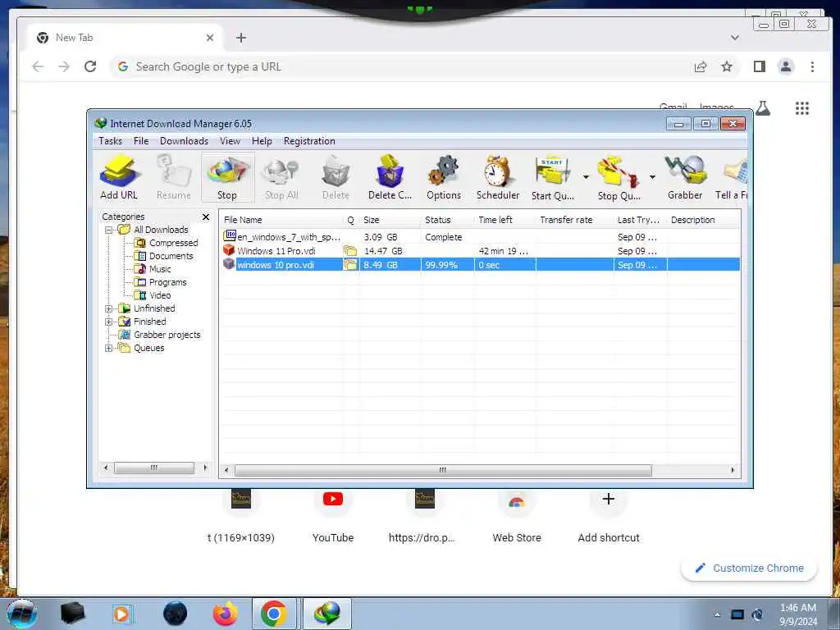Click the queue folder icon for Windows 11 Pro.vdi
The image size is (840, 630).
coord(350,251)
